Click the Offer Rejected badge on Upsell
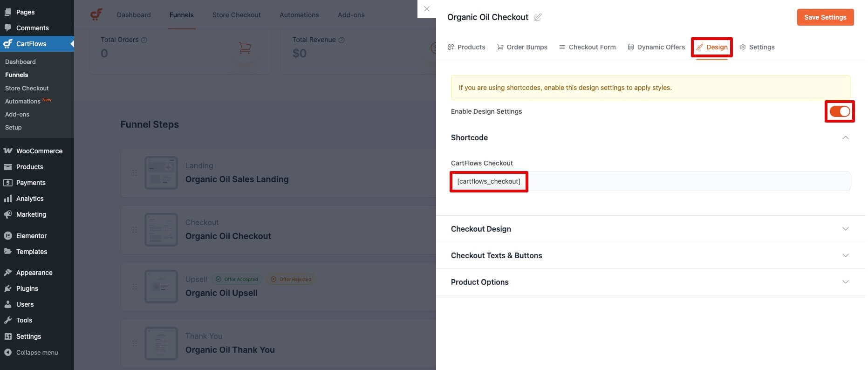 [x=291, y=279]
